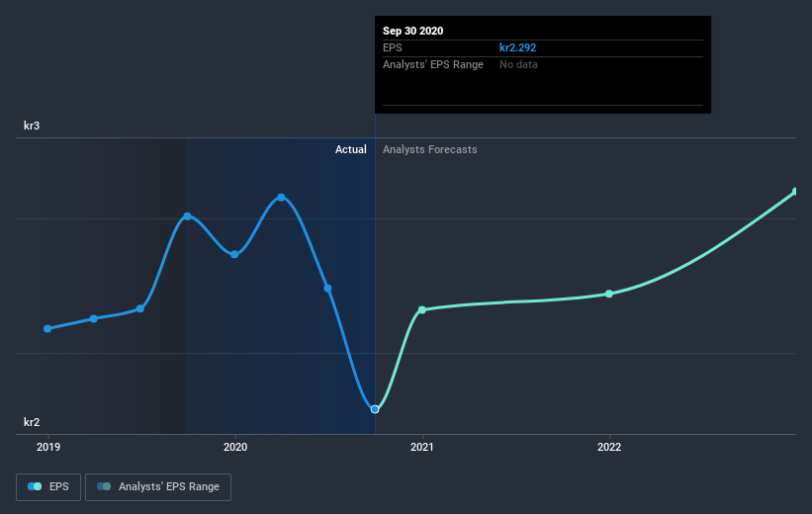Click the 2021 x-axis label
The width and height of the screenshot is (812, 514).
422,447
